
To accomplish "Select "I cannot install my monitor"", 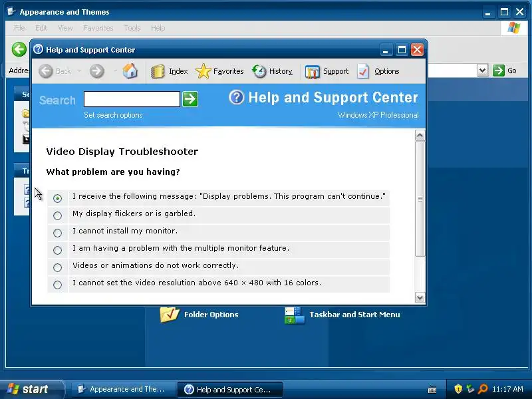I will pyautogui.click(x=57, y=233).
